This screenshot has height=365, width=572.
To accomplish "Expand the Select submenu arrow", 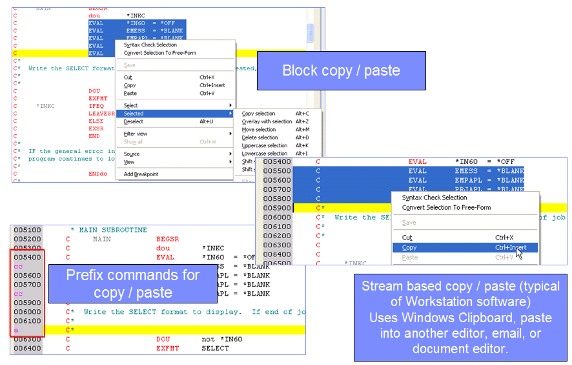I will (230, 105).
